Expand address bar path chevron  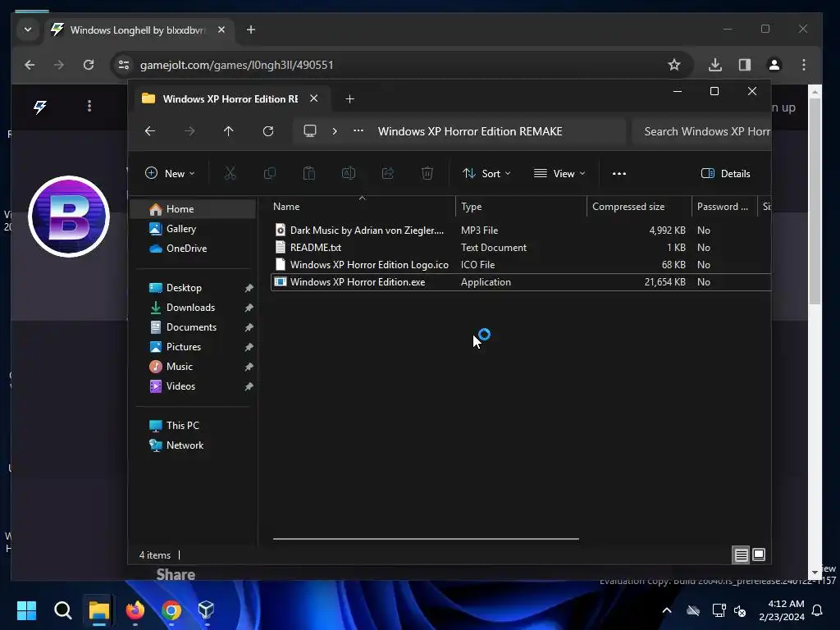click(x=335, y=131)
